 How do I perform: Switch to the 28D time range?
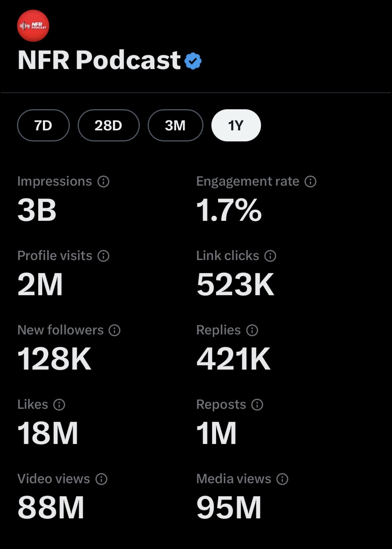point(108,126)
